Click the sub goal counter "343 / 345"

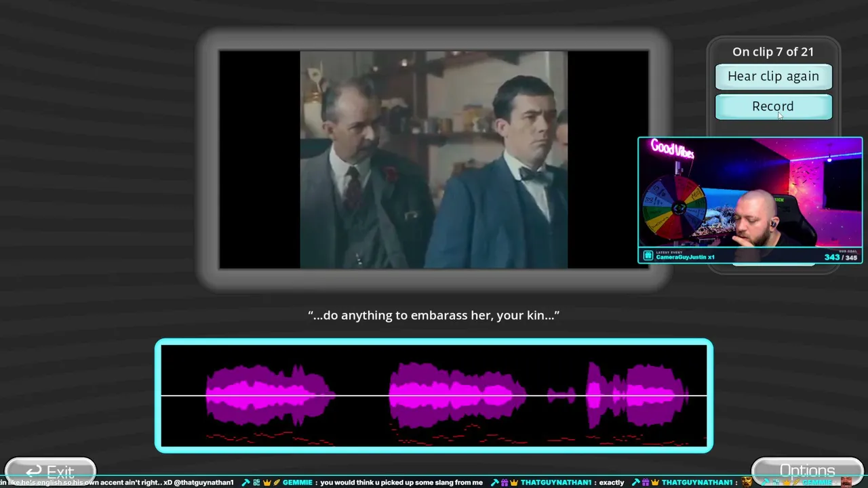841,257
